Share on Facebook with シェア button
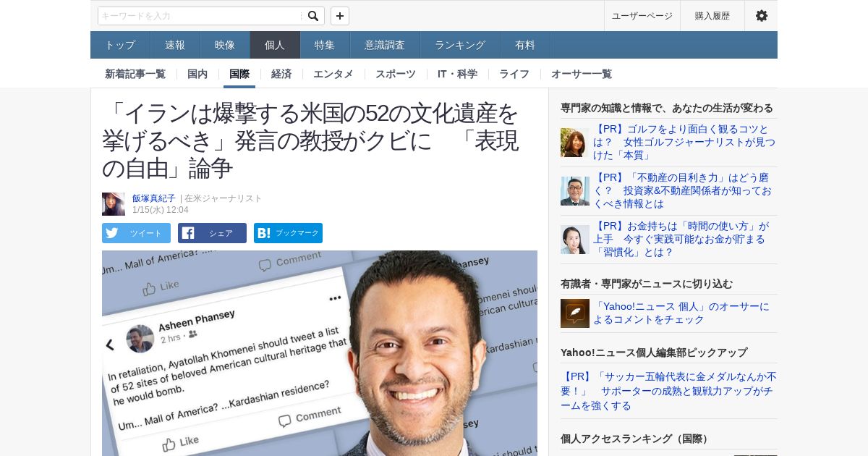The height and width of the screenshot is (456, 868). 212,233
